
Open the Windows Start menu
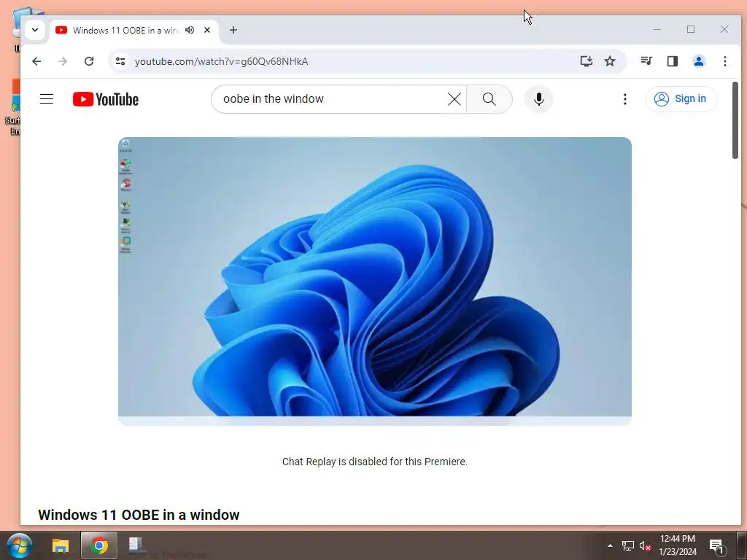point(20,545)
